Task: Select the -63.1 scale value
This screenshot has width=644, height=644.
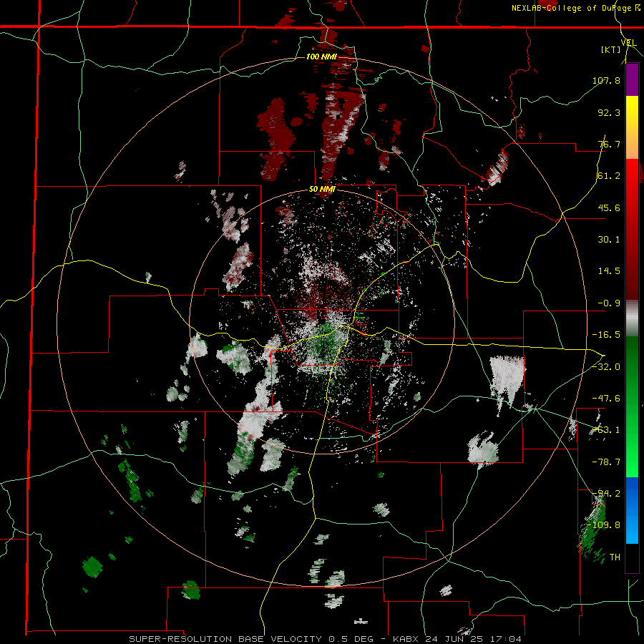Action: (606, 429)
